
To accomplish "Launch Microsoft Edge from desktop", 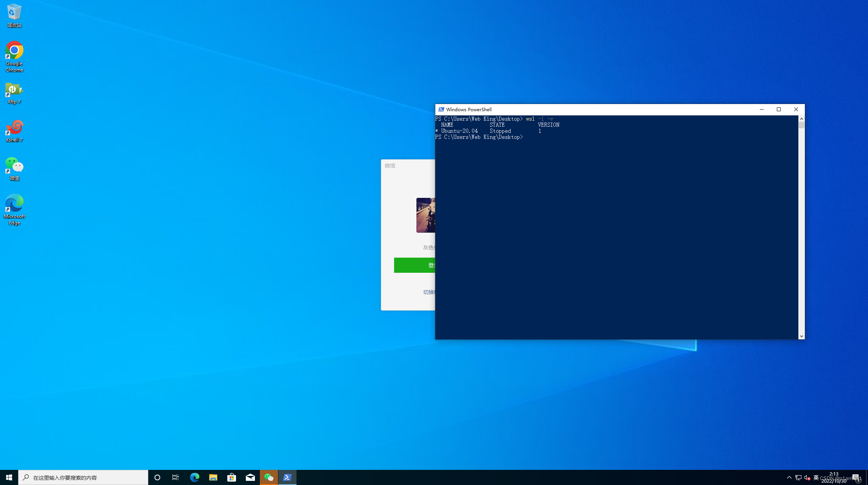I will click(x=14, y=209).
